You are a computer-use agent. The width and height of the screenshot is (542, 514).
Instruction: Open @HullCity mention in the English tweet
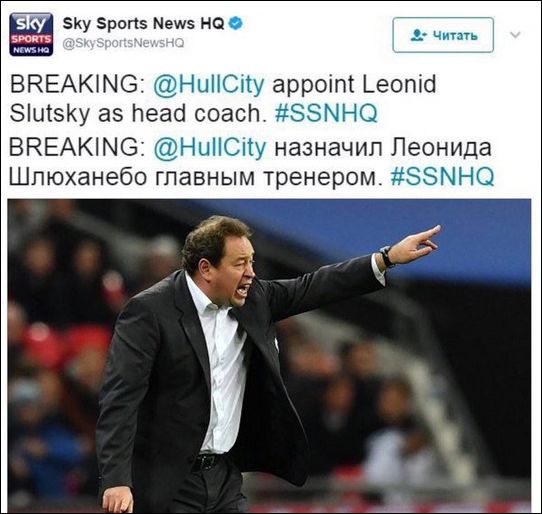pos(208,84)
